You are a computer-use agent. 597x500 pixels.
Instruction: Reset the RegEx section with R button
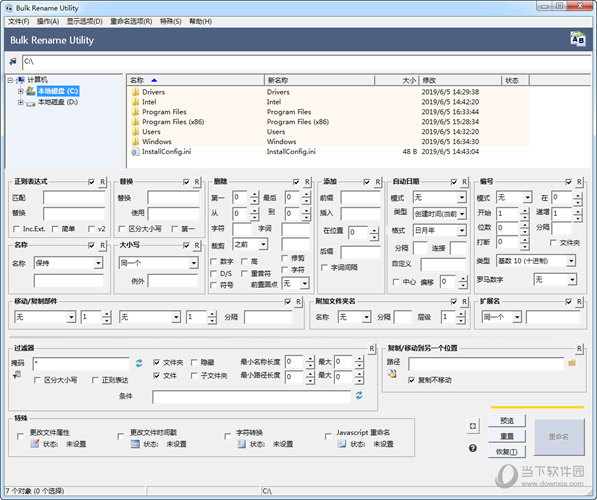[102, 182]
